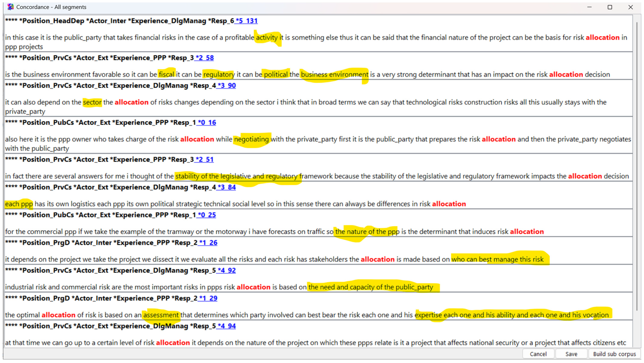
Task: Maximize the Concordance window
Action: click(x=610, y=7)
